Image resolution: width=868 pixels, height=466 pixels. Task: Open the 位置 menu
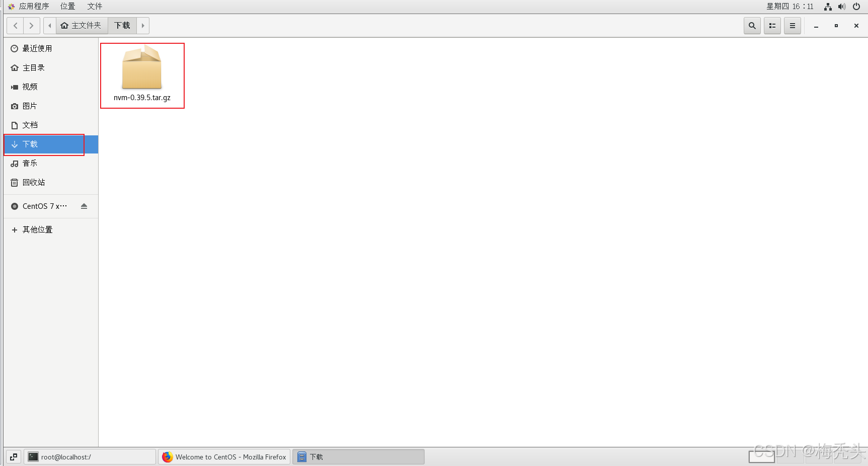pos(67,6)
